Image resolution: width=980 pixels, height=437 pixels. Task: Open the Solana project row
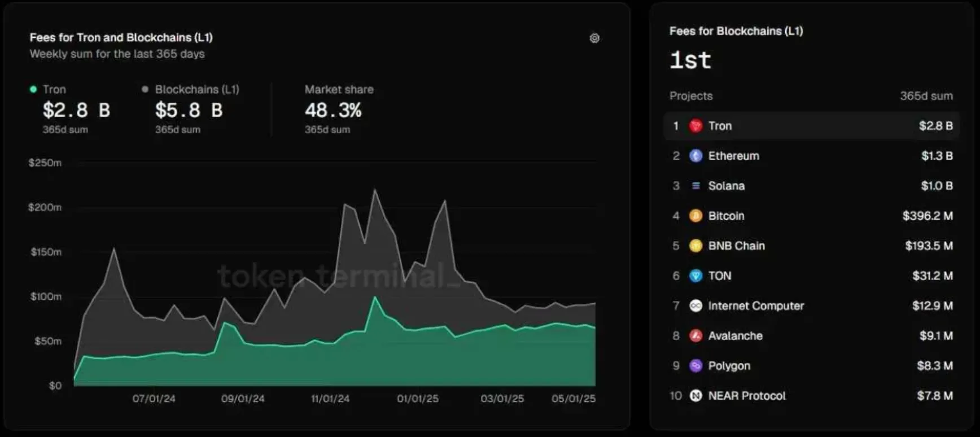(x=812, y=186)
